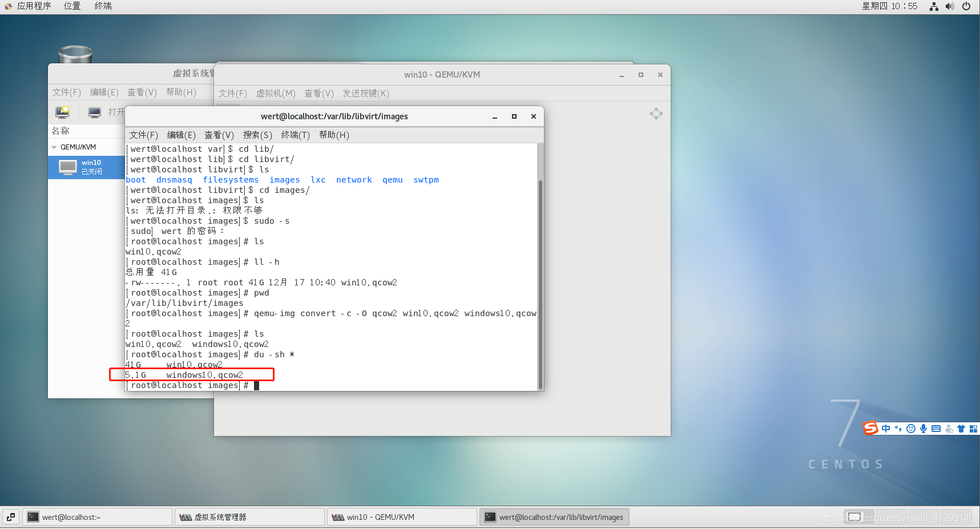Open 查看(V) menu in terminal window

tap(219, 135)
